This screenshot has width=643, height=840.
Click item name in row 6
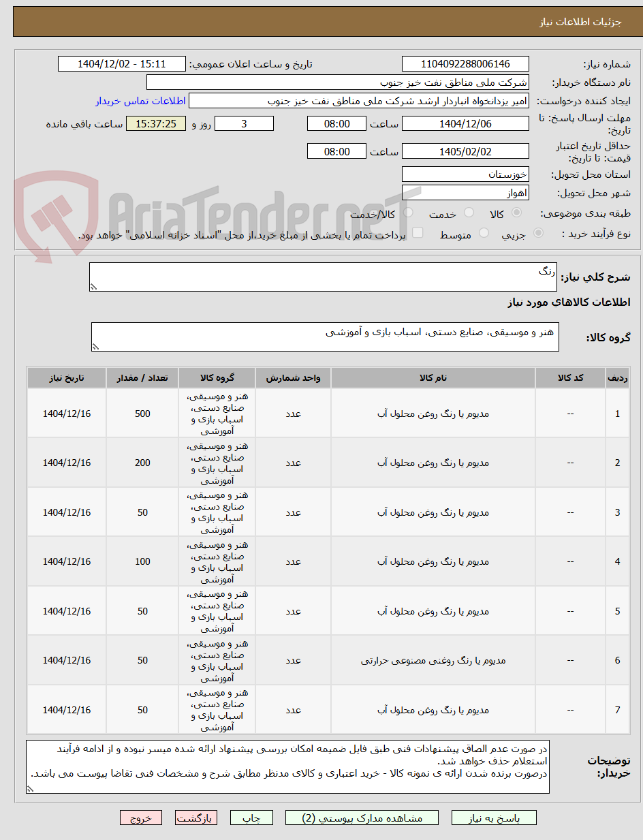(x=433, y=660)
